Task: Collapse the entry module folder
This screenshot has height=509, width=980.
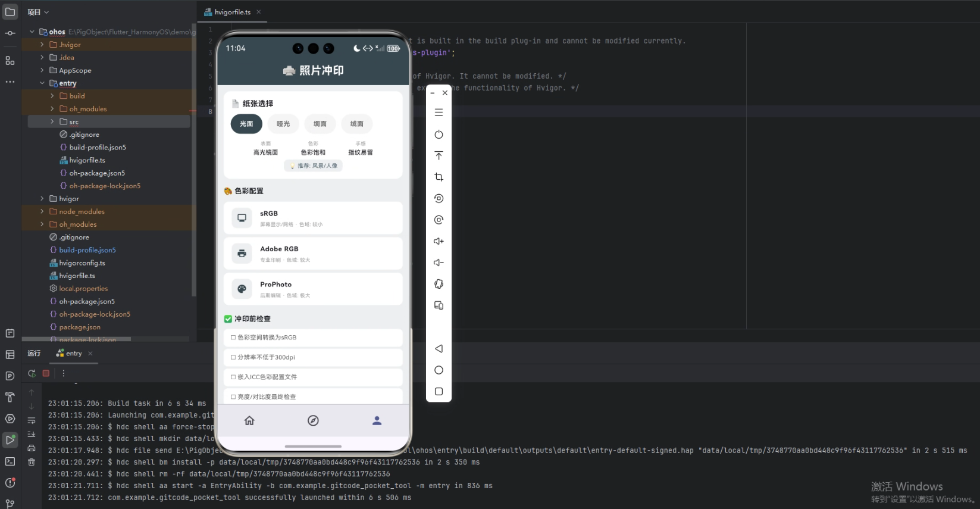Action: click(42, 83)
